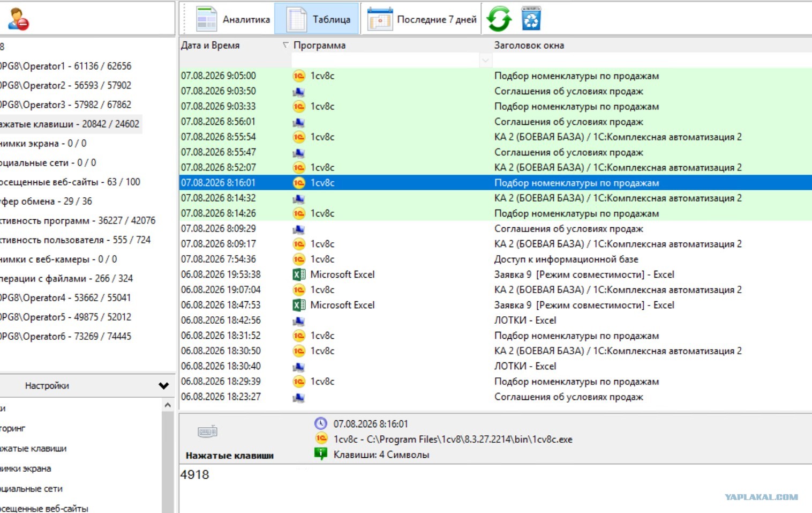Click the 1cv8c icon in the 9:05:00 row
Viewport: 812px width, 513px height.
coord(299,76)
